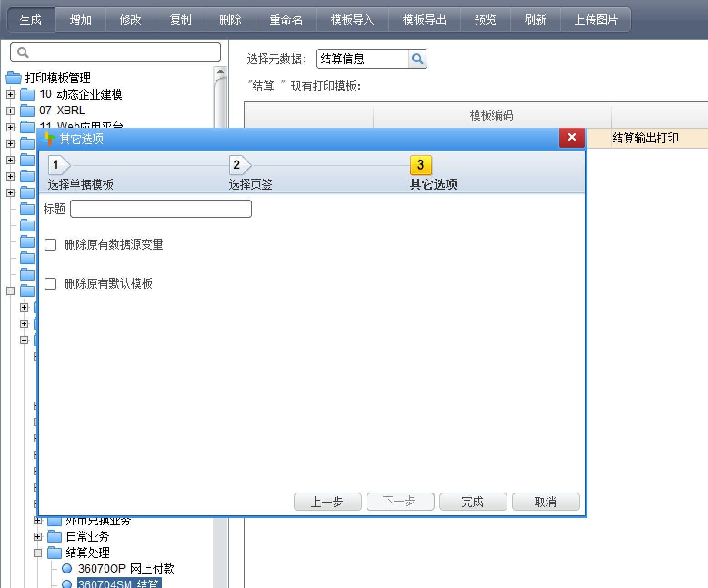Click the 上一步 button

(x=327, y=502)
